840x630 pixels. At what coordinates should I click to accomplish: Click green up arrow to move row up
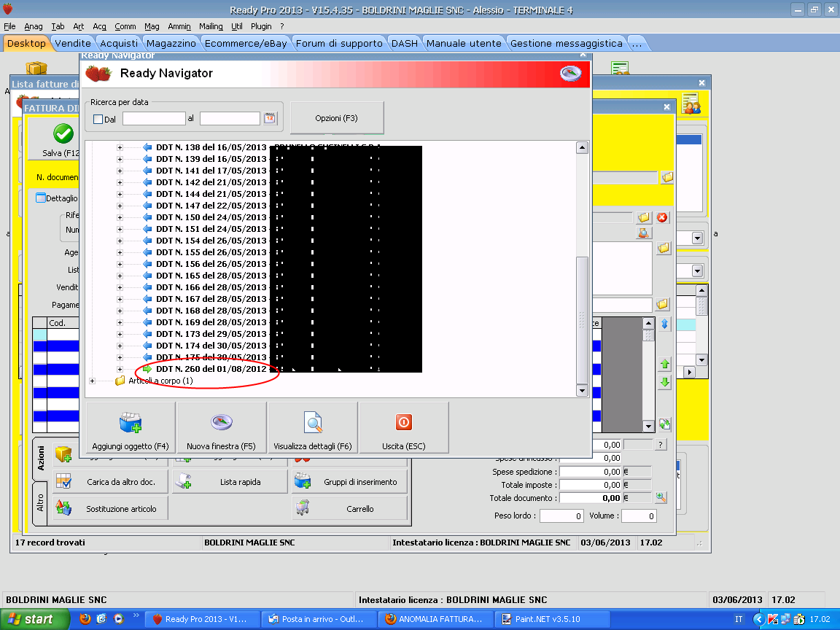tap(665, 365)
